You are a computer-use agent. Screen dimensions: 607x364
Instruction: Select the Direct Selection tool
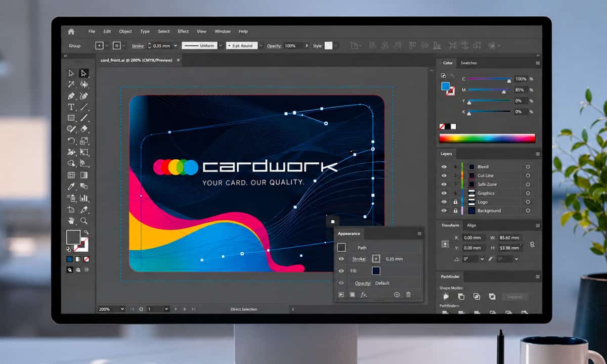point(84,74)
